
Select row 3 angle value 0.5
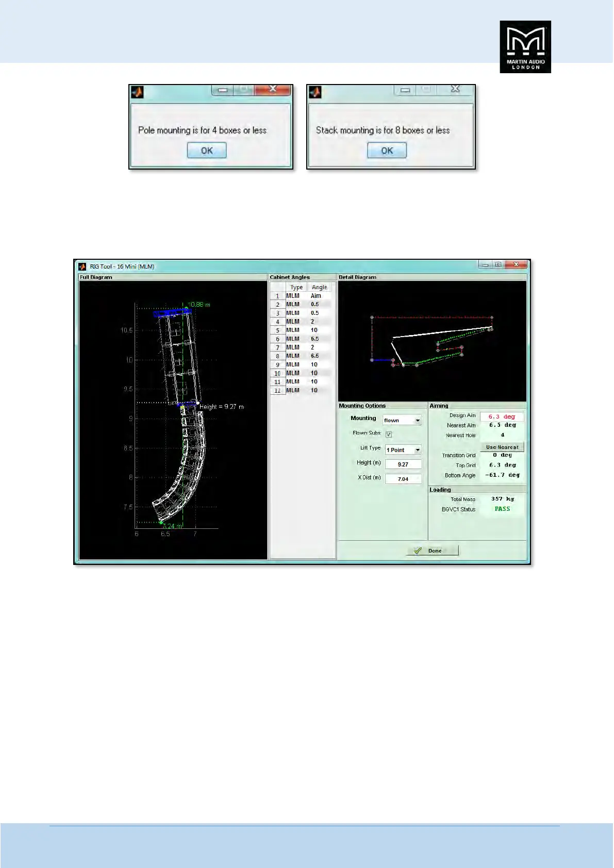320,313
